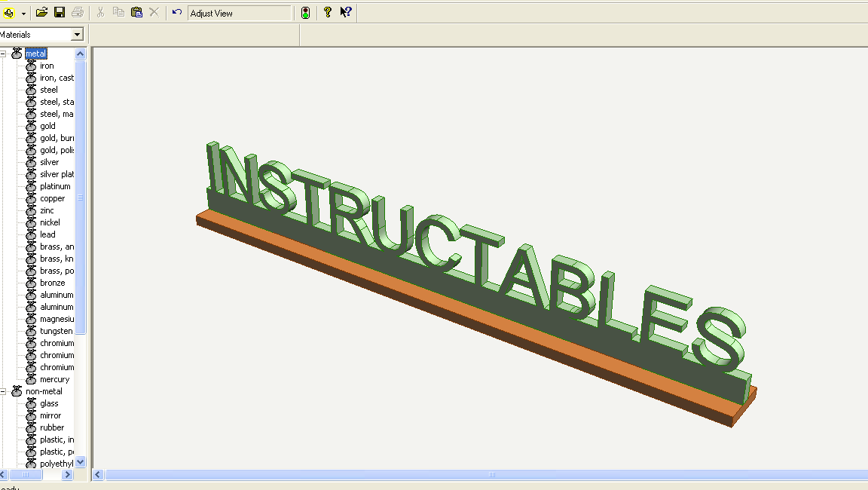Select the plain gold material
Viewport: 868px width, 490px height.
point(47,126)
